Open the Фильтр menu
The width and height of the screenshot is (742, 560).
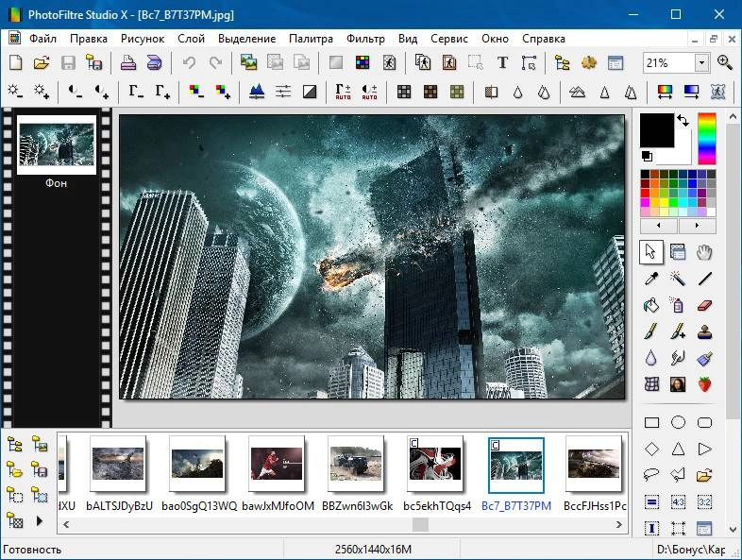365,39
